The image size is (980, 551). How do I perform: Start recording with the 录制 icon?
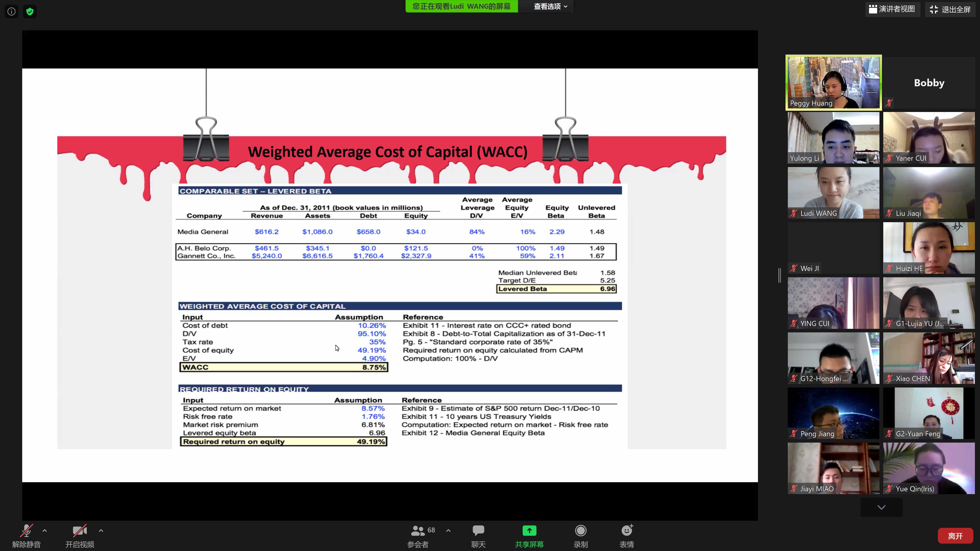coord(581,531)
